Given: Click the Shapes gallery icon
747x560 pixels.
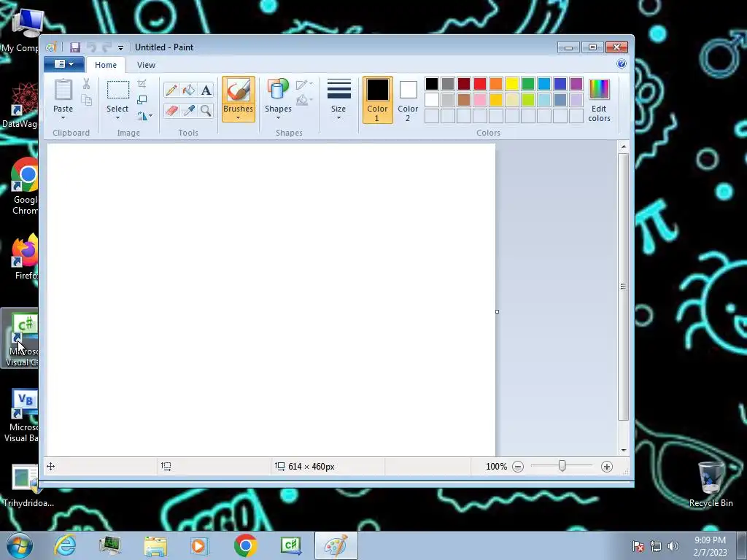Looking at the screenshot, I should click(278, 90).
